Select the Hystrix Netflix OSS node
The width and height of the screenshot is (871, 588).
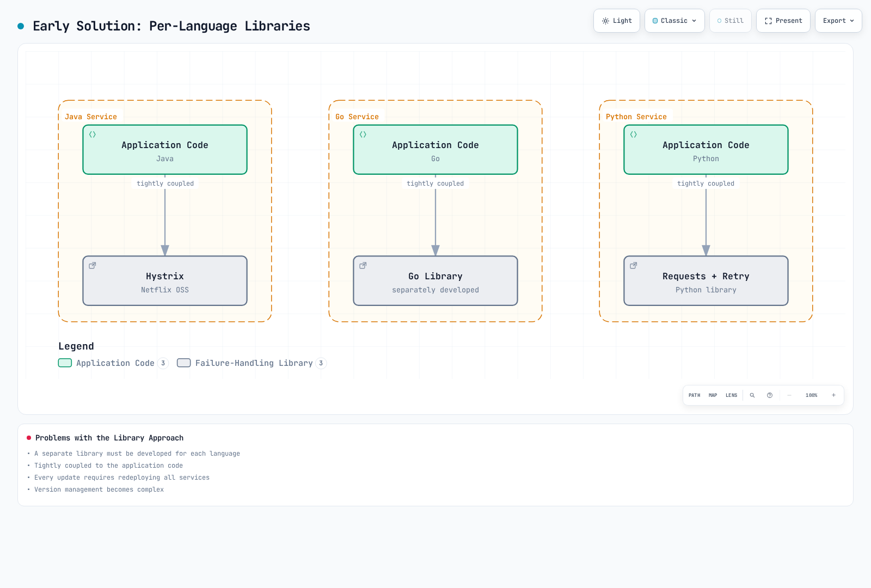point(165,281)
